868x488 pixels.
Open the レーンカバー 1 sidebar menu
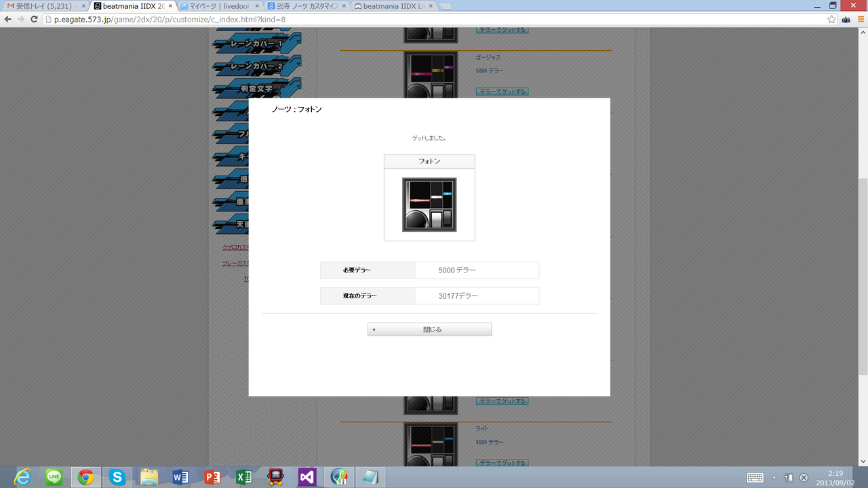[256, 44]
